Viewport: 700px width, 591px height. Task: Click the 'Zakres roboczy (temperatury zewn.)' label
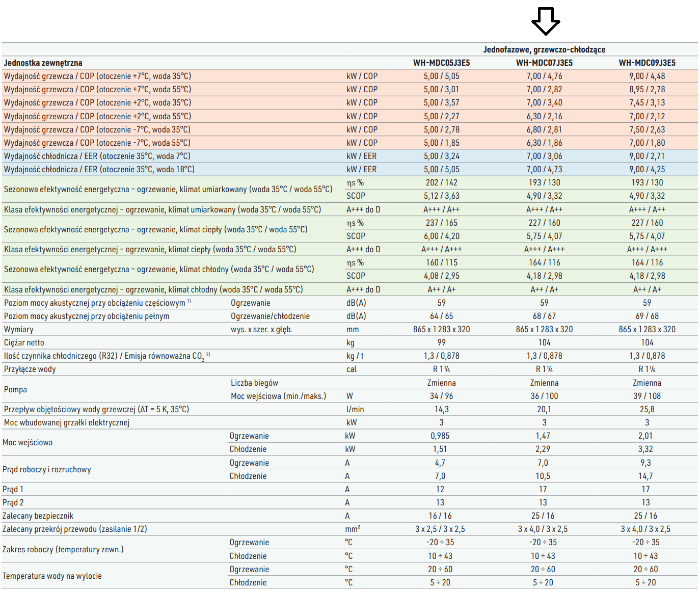tap(63, 549)
